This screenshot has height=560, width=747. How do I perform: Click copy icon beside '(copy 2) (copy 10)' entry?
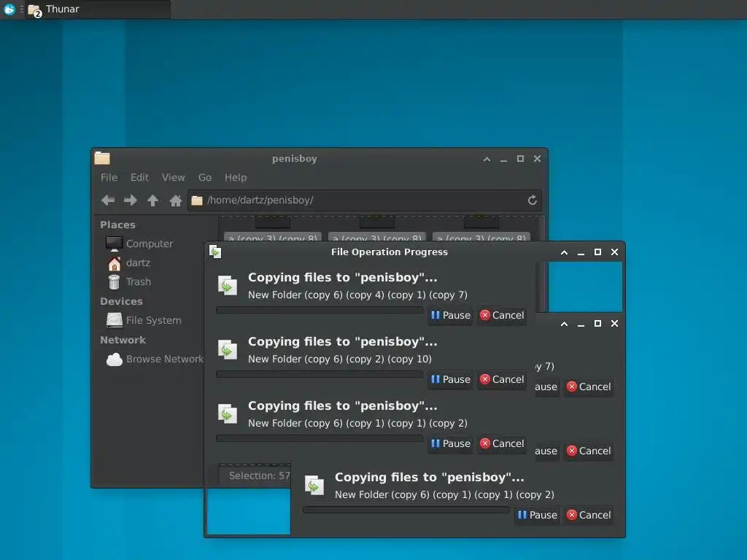pos(228,349)
